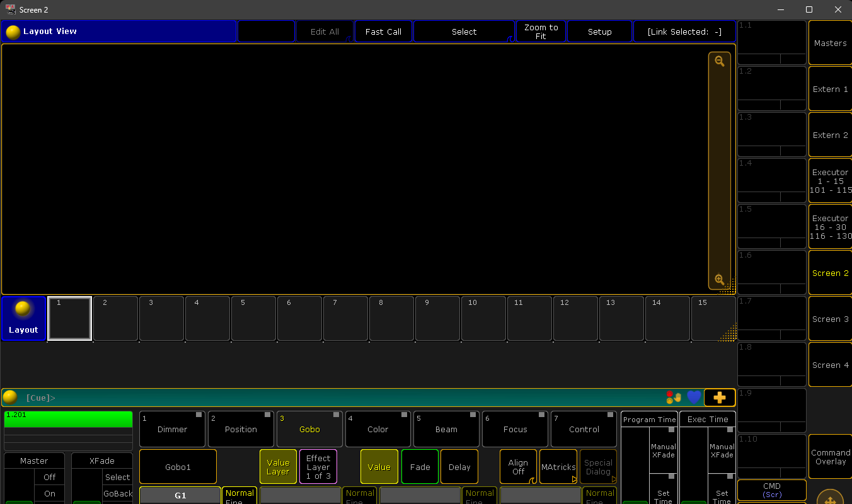Open the Edit All option
The image size is (852, 504).
[325, 31]
